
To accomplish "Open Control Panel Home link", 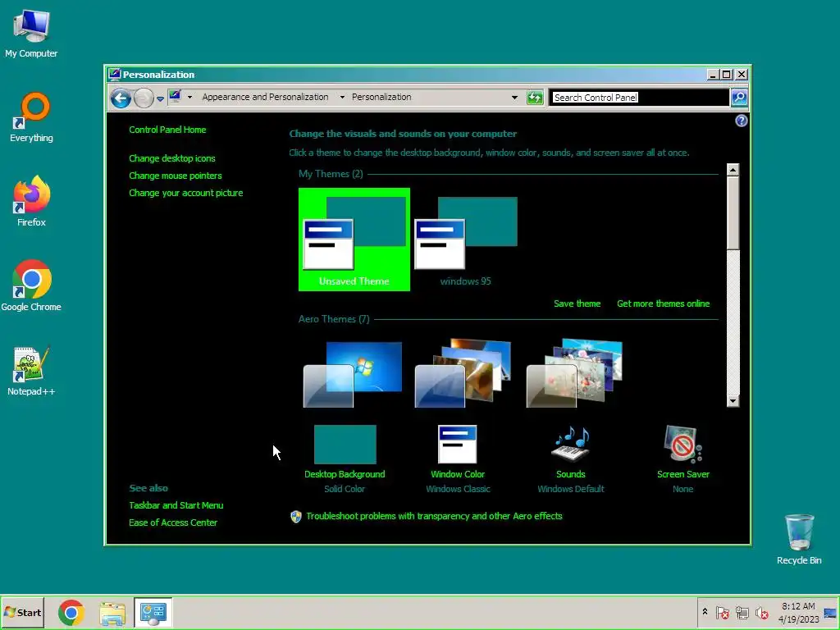I will tap(167, 130).
